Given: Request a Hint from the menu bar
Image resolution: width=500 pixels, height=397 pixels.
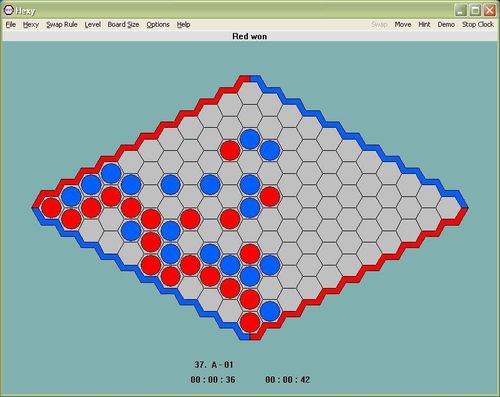Looking at the screenshot, I should coord(424,25).
